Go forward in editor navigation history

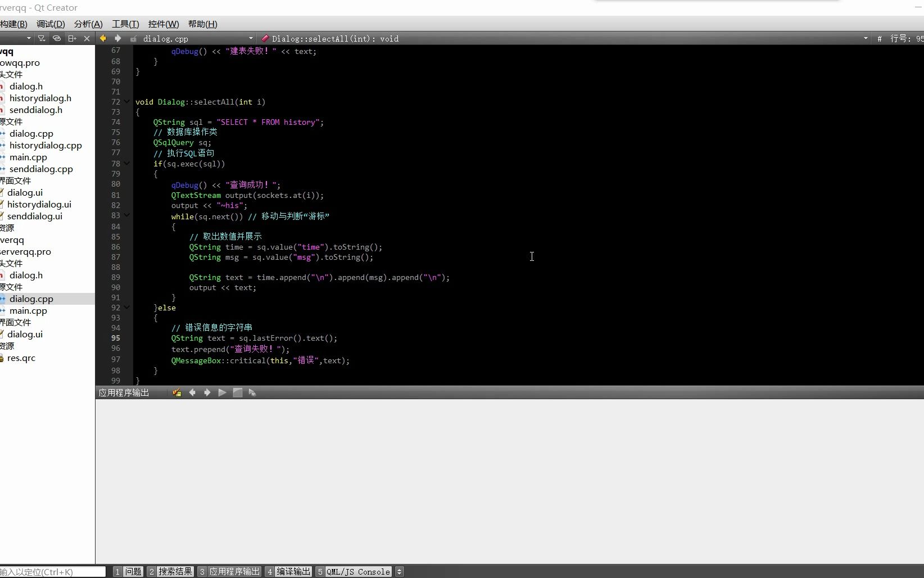tap(117, 38)
